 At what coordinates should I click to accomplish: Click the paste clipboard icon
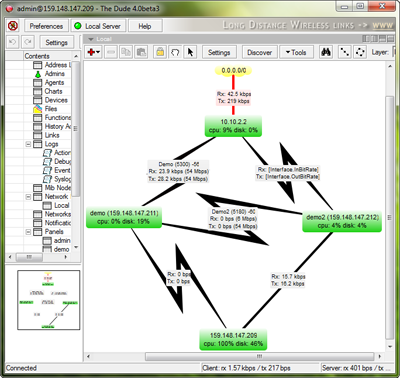click(141, 52)
